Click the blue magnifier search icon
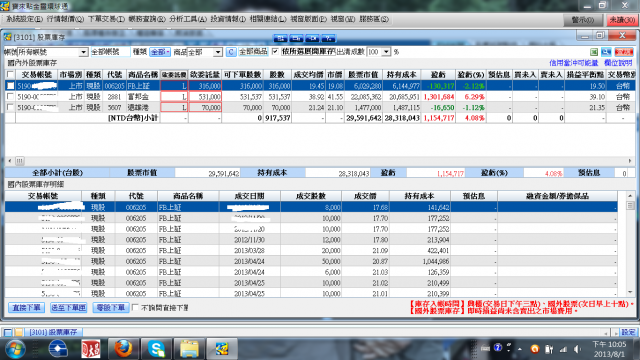640x360 pixels. 606,52
